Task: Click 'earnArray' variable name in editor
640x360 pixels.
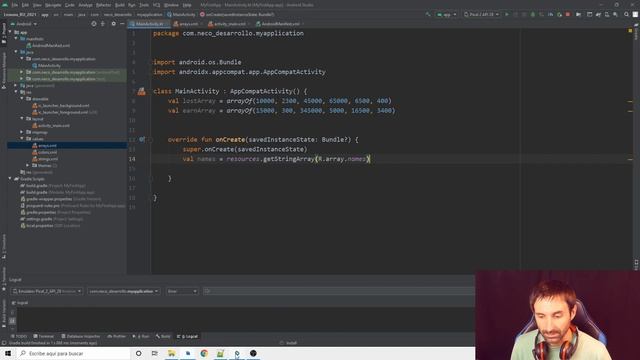Action: [199, 111]
